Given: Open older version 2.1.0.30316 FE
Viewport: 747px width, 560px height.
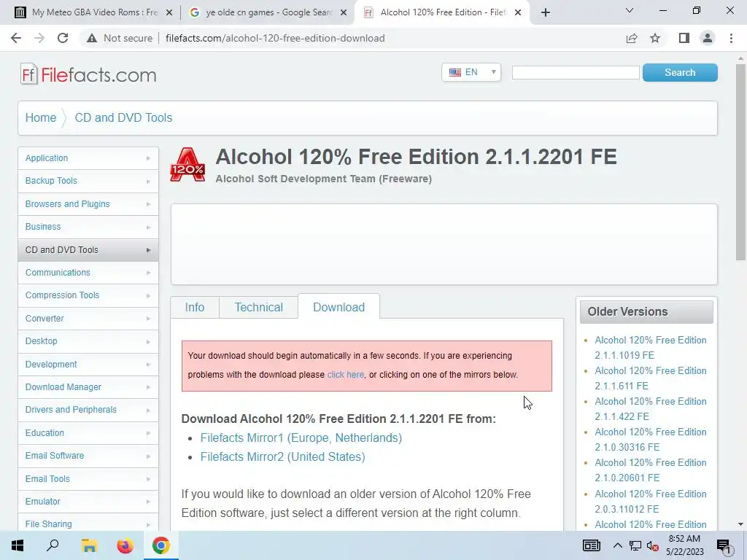Looking at the screenshot, I should pyautogui.click(x=650, y=440).
